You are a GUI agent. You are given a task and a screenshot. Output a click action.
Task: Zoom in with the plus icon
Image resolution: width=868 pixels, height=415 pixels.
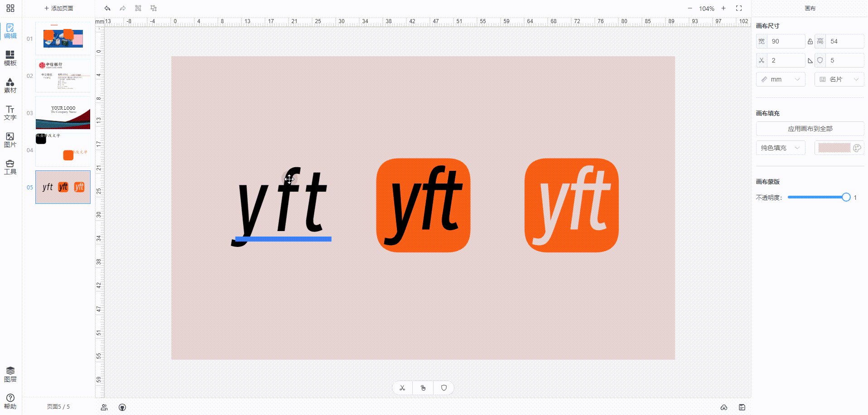pos(723,8)
